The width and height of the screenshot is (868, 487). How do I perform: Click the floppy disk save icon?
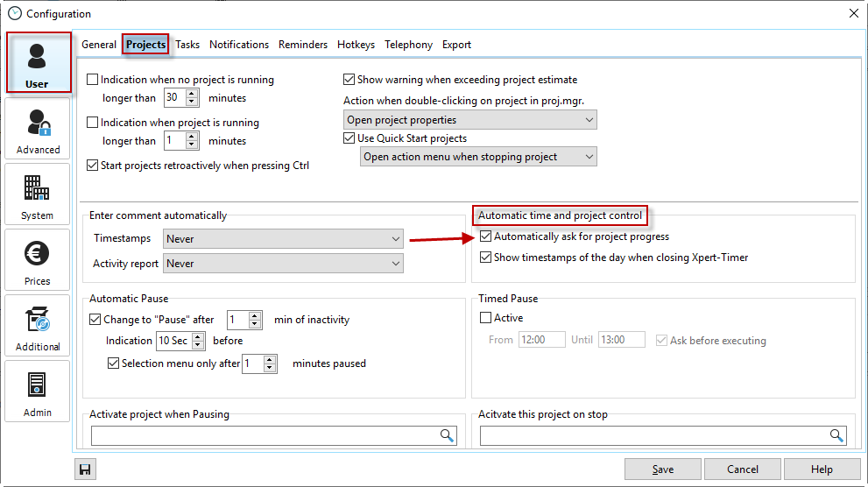click(85, 470)
